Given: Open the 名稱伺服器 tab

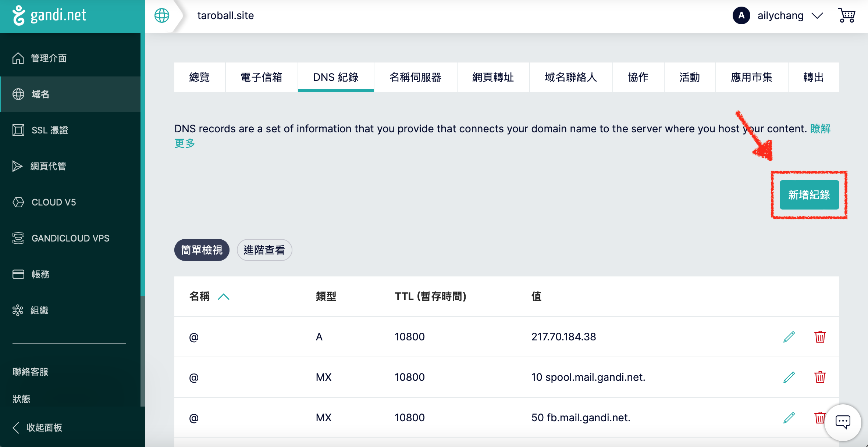Looking at the screenshot, I should [415, 77].
